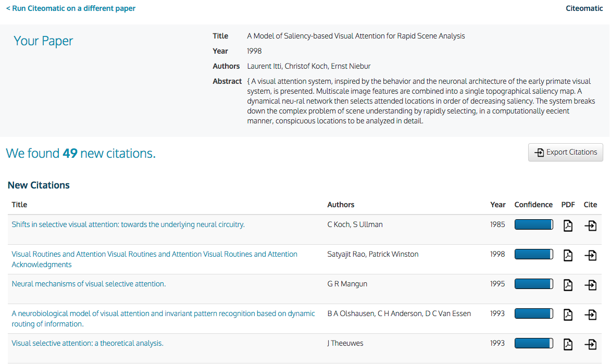
Task: Open PDF for Koch and Ullman paper
Action: click(x=568, y=225)
